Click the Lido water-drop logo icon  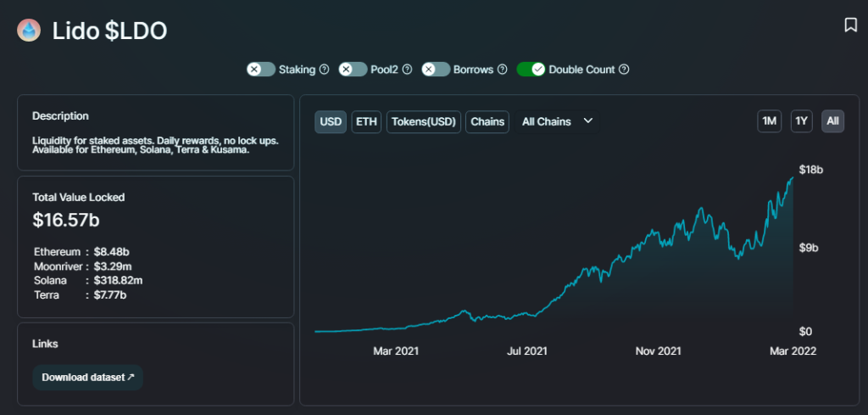tap(29, 31)
